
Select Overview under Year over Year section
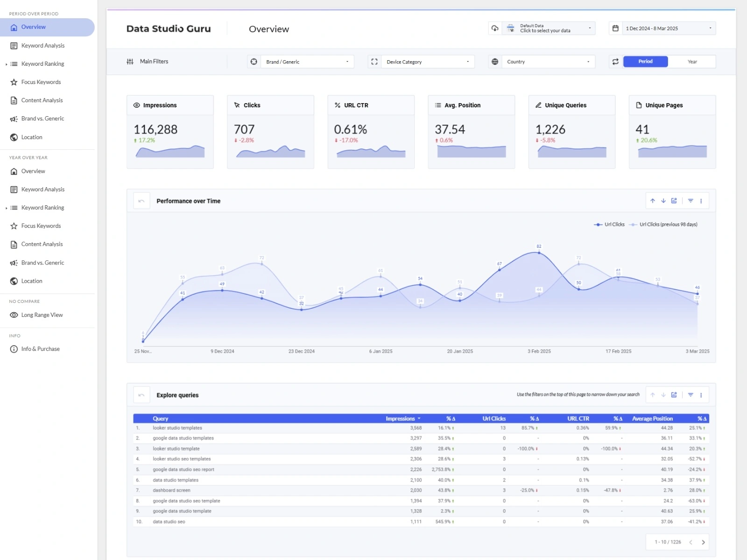pyautogui.click(x=33, y=171)
